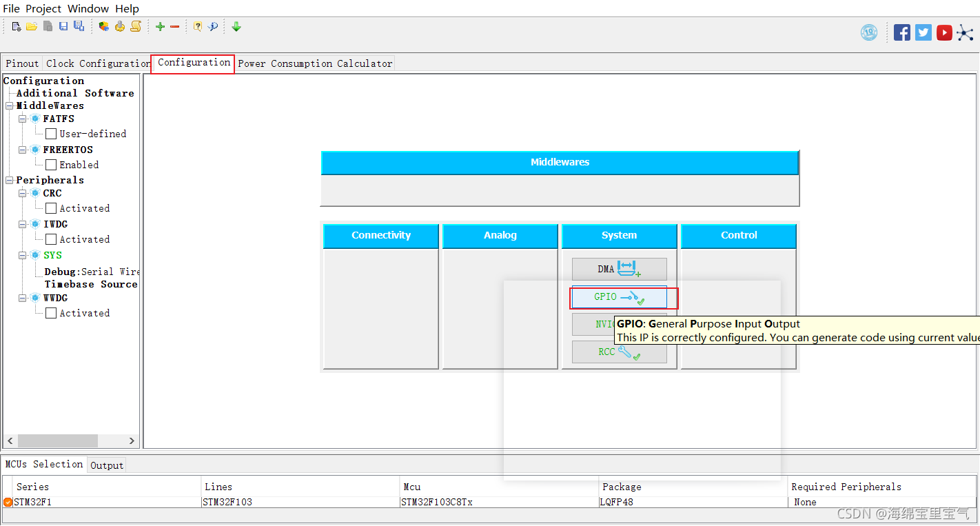
Task: Enable the FREERTOS Enabled checkbox
Action: click(x=51, y=165)
